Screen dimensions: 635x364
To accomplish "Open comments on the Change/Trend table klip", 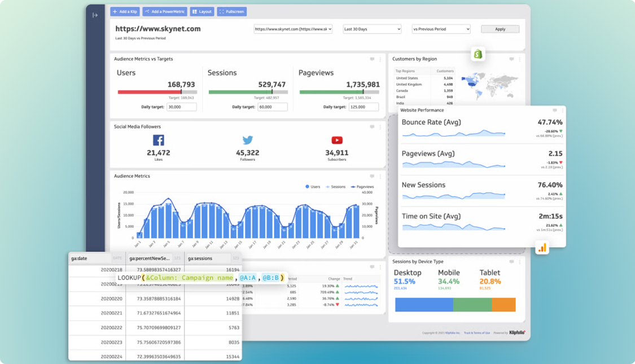I will (x=372, y=267).
